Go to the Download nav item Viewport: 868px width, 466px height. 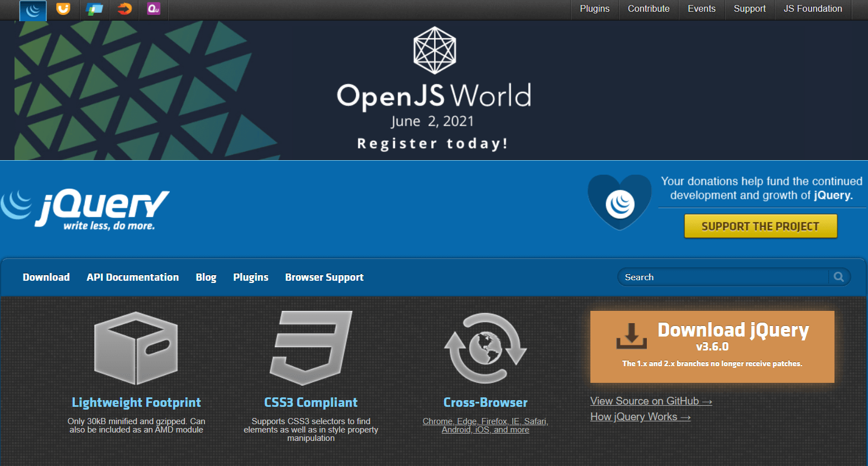(46, 277)
